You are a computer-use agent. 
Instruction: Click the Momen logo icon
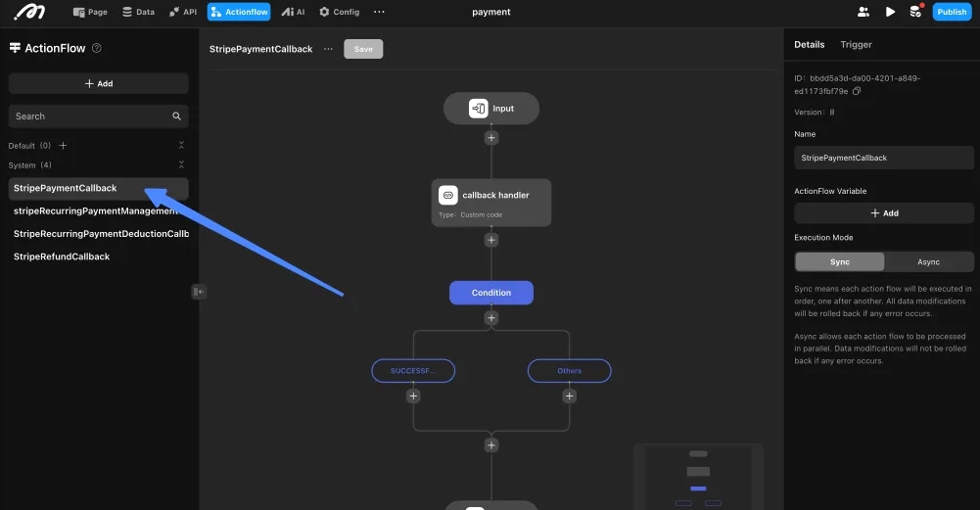[x=29, y=12]
